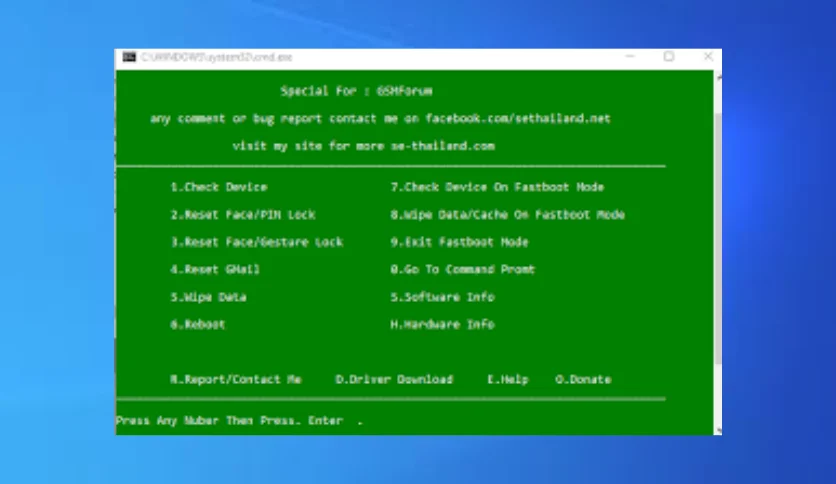The height and width of the screenshot is (484, 836).
Task: Click the facebook.com/sethailand.net contact line
Action: coord(380,118)
